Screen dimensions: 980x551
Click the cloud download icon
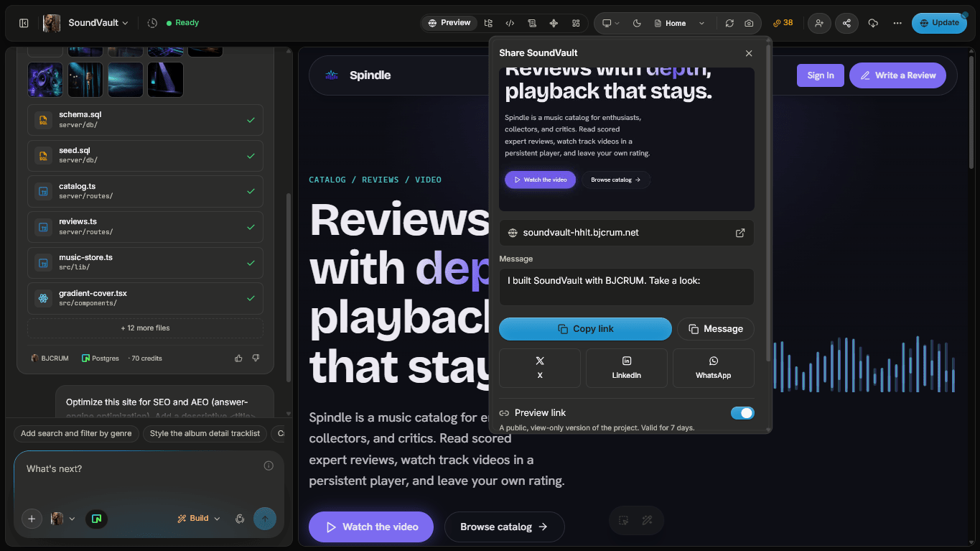[x=873, y=23]
